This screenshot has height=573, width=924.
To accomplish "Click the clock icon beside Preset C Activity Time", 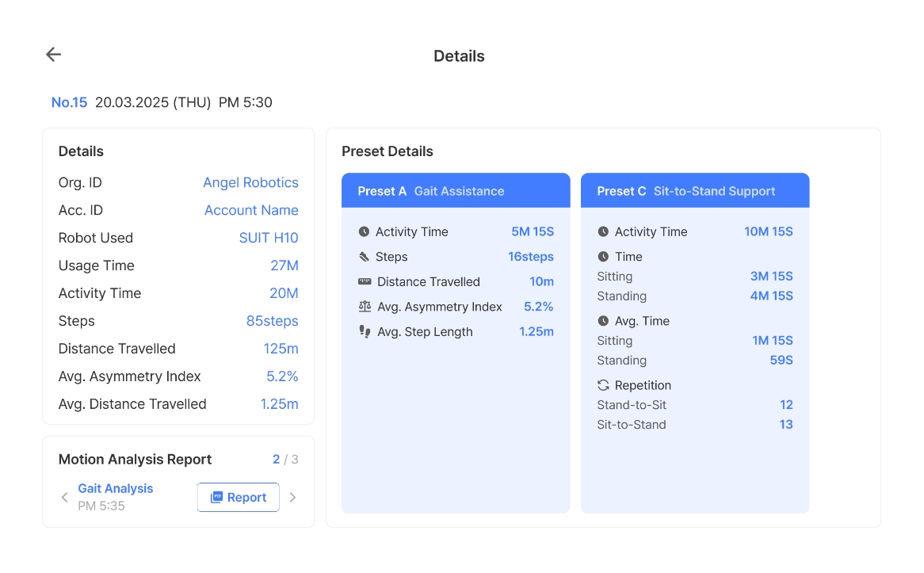I will [x=603, y=232].
